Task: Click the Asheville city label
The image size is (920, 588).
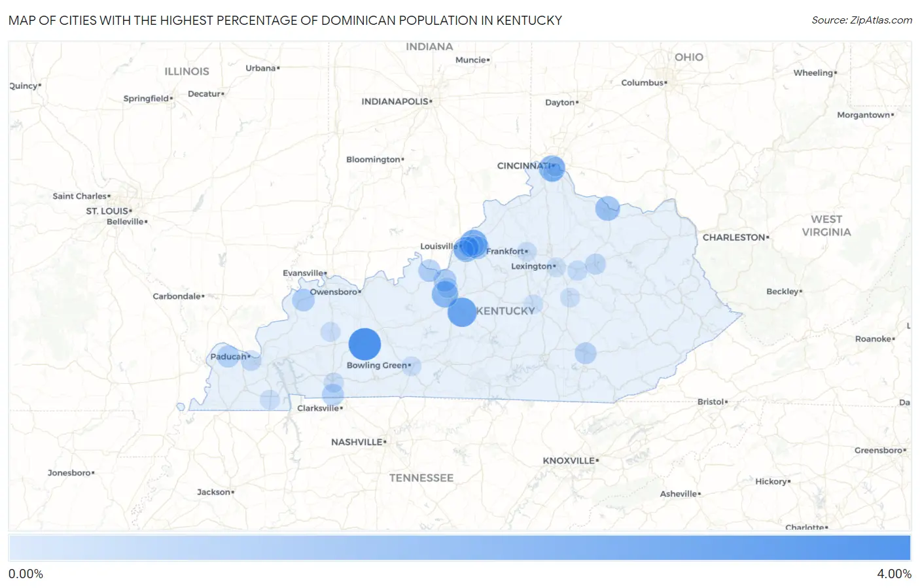Action: point(680,494)
